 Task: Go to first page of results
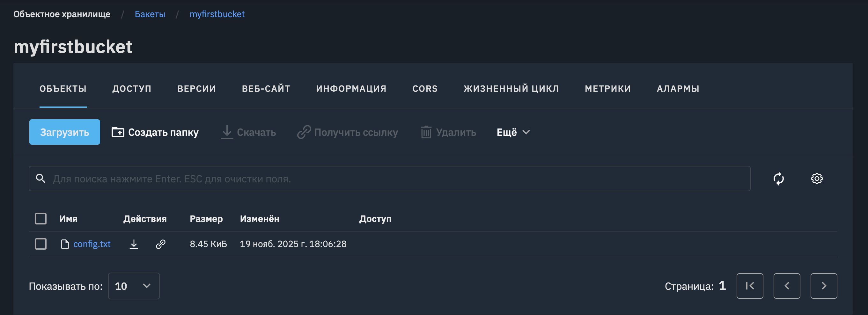pyautogui.click(x=749, y=286)
